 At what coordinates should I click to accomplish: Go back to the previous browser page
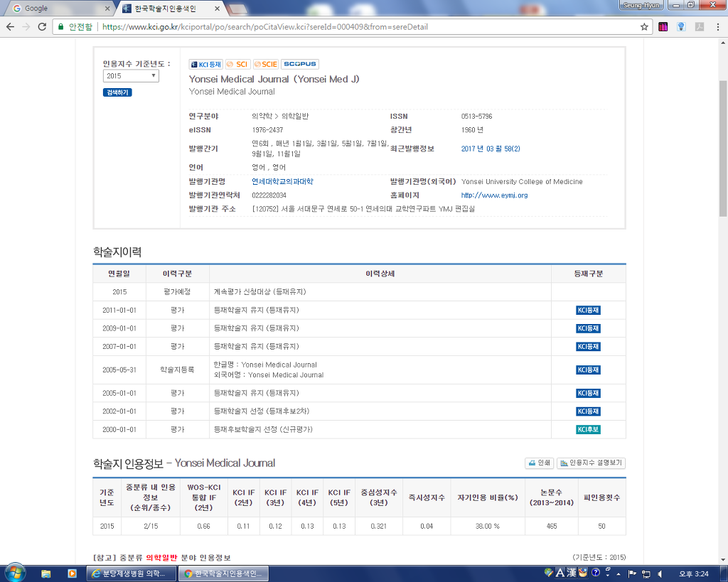[x=10, y=27]
